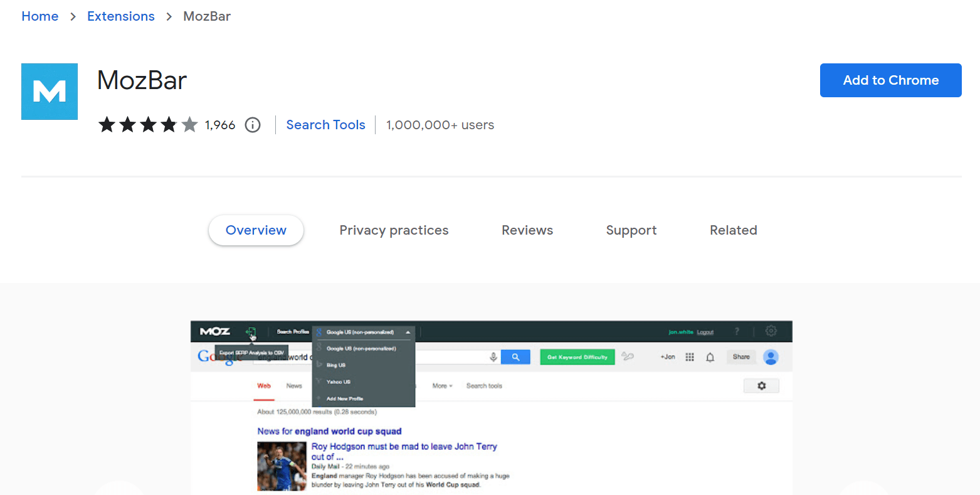Click the gear options button below the avatar
This screenshot has width=980, height=495.
(761, 386)
